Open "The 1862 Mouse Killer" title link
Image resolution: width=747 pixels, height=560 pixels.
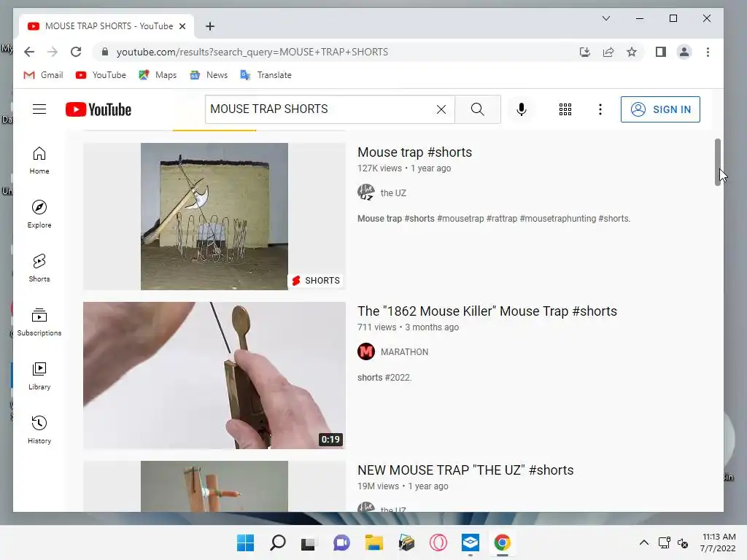(487, 311)
